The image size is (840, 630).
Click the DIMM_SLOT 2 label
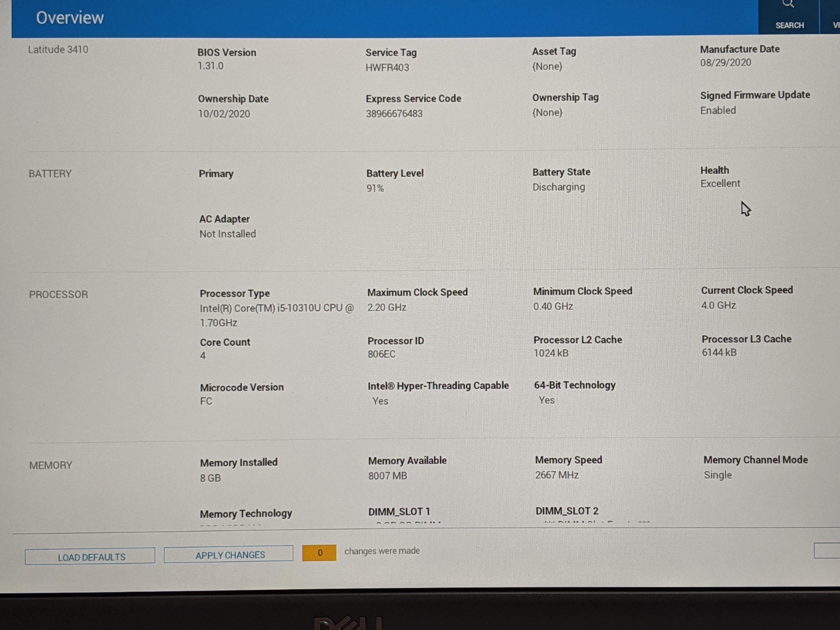[x=567, y=511]
